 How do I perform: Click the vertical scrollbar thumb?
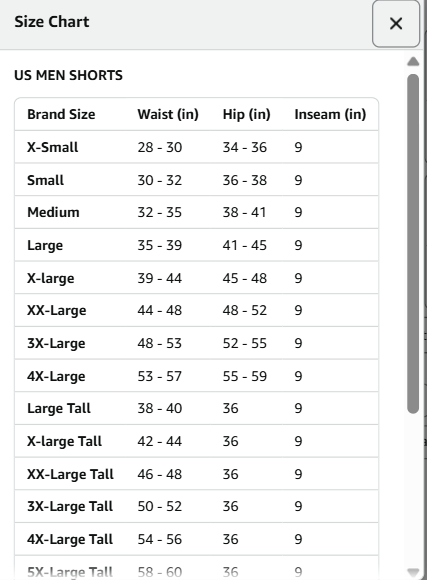(x=413, y=243)
